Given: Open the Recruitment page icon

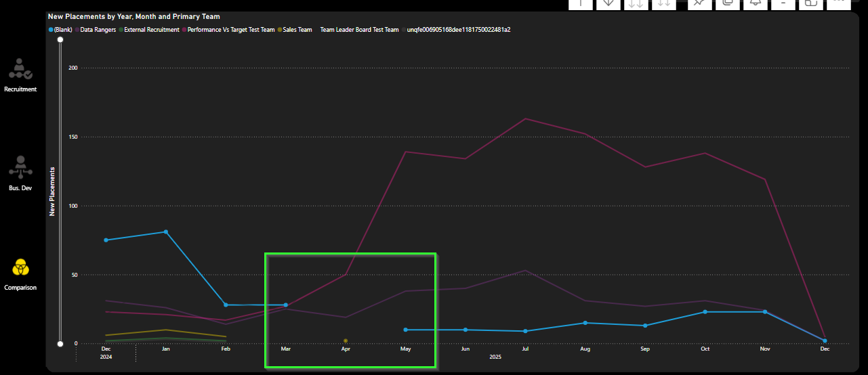Looking at the screenshot, I should tap(20, 69).
